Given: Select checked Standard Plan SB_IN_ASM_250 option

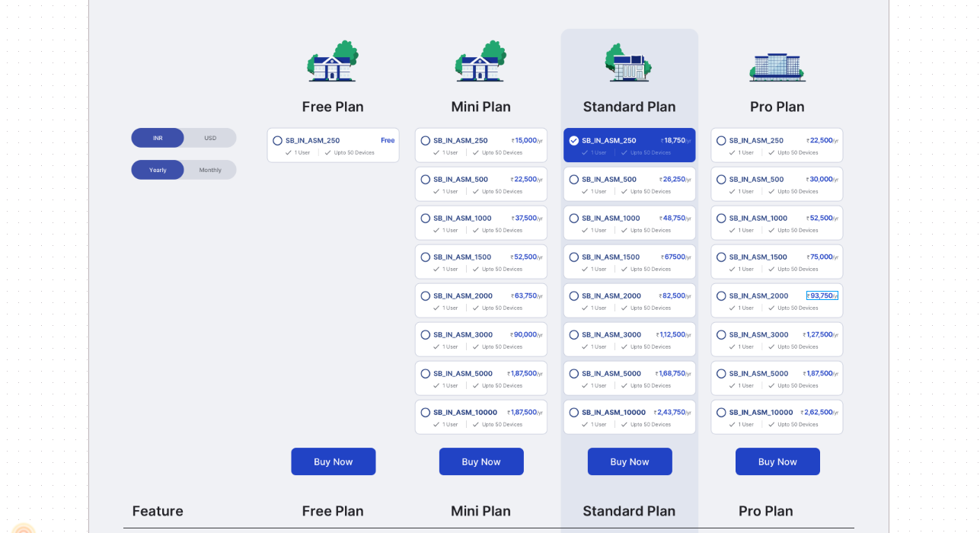Looking at the screenshot, I should (574, 141).
